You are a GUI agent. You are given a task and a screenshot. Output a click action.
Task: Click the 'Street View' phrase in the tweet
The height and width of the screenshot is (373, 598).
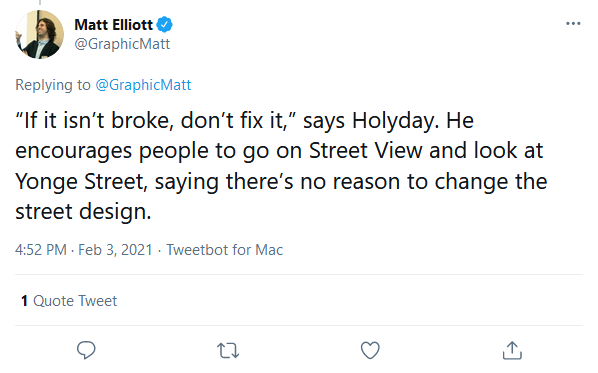pos(366,150)
